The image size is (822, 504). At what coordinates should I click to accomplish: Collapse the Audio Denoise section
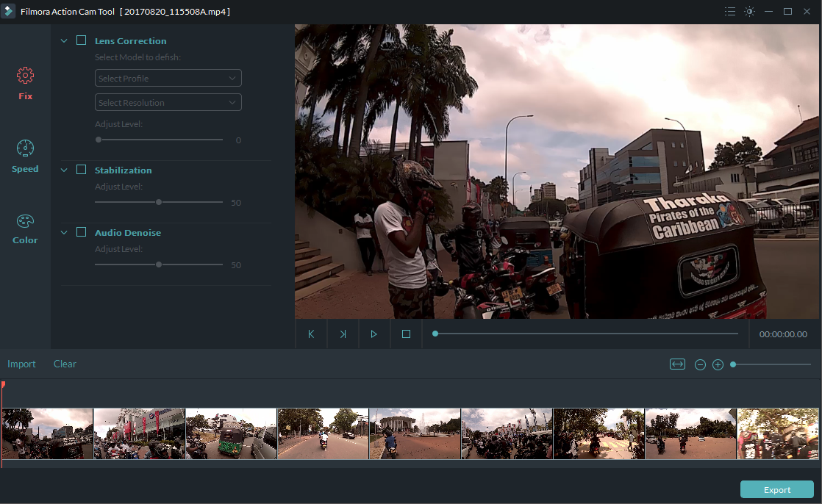point(63,231)
